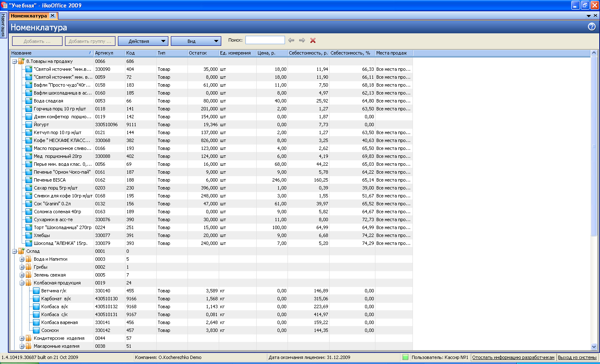Clear search with red X icon
This screenshot has height=364, width=600.
(x=313, y=40)
